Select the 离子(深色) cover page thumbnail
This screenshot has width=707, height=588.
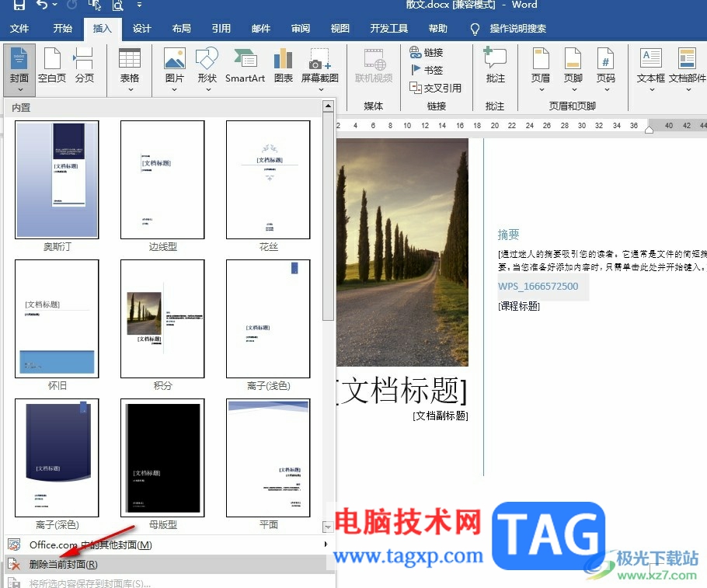[57, 458]
